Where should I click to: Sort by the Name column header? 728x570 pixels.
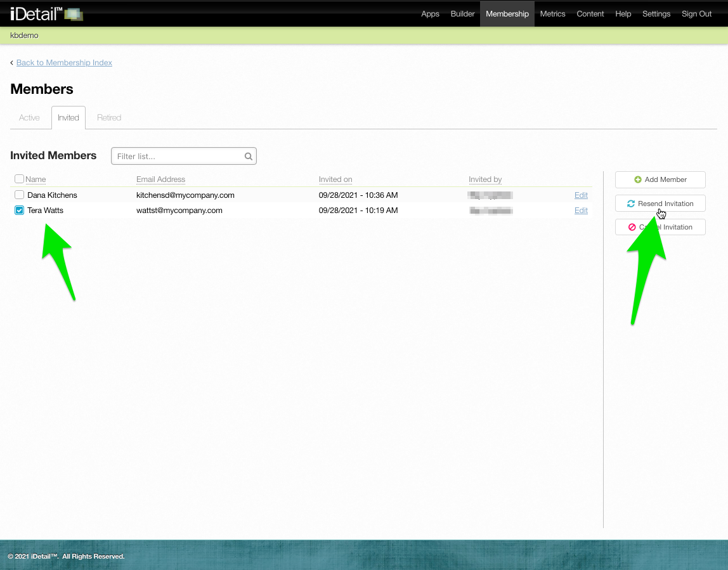pyautogui.click(x=36, y=179)
